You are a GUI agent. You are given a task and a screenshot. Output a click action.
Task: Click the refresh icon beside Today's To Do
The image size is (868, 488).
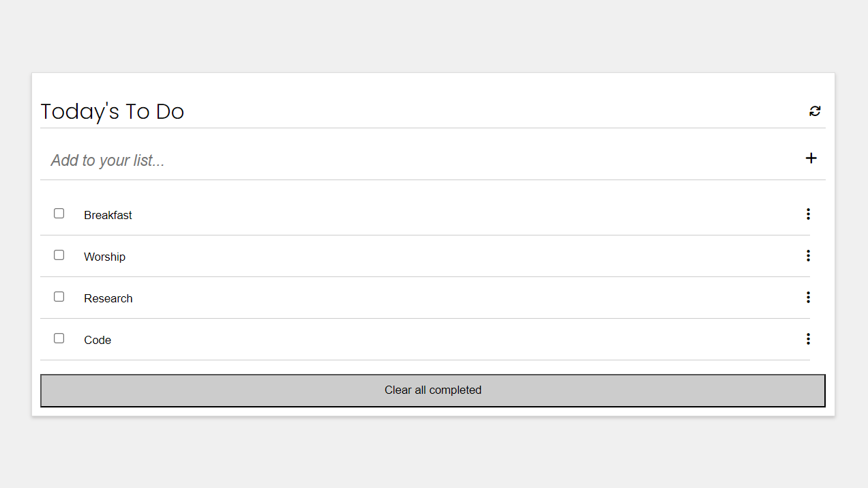[815, 111]
